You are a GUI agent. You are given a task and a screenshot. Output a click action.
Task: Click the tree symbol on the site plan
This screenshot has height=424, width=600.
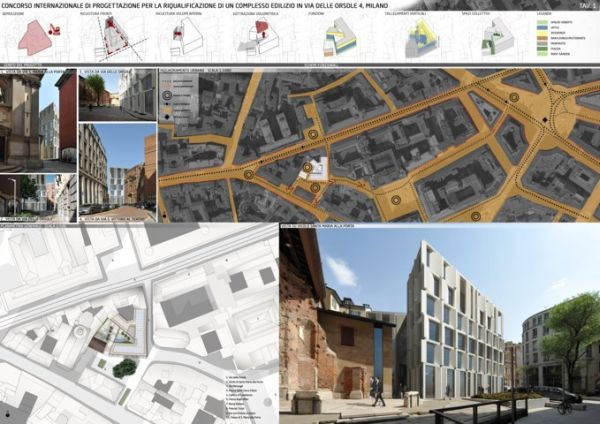point(124,368)
